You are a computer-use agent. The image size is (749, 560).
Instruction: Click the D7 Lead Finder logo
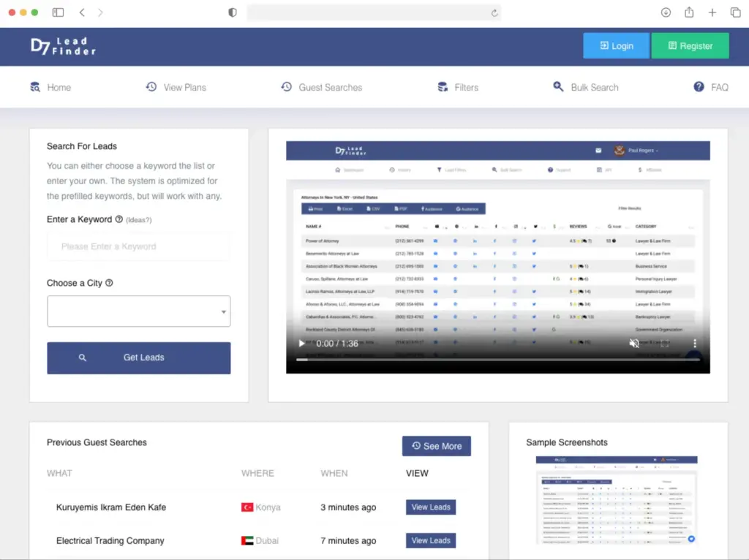(x=63, y=46)
